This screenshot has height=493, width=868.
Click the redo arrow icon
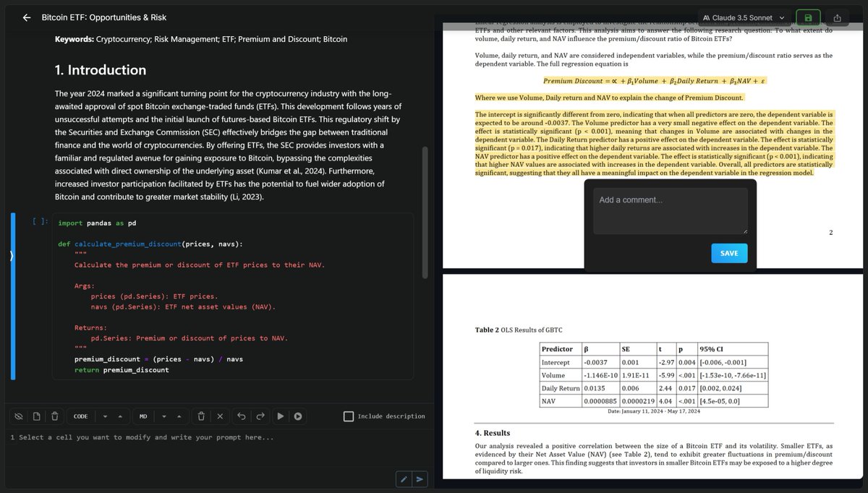(x=260, y=416)
